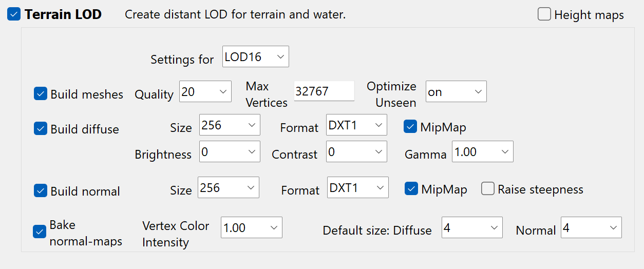The width and height of the screenshot is (644, 269).
Task: Enable the Height maps checkbox
Action: pos(544,14)
